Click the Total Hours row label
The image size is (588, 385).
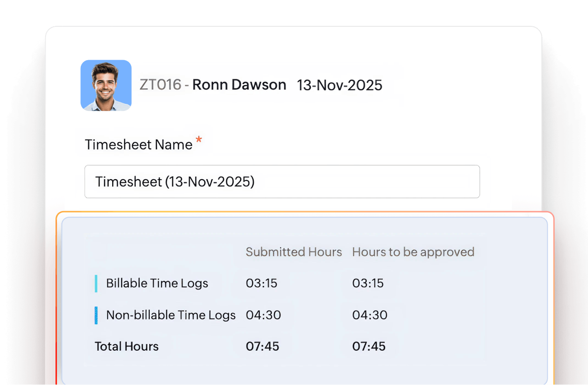click(x=126, y=346)
